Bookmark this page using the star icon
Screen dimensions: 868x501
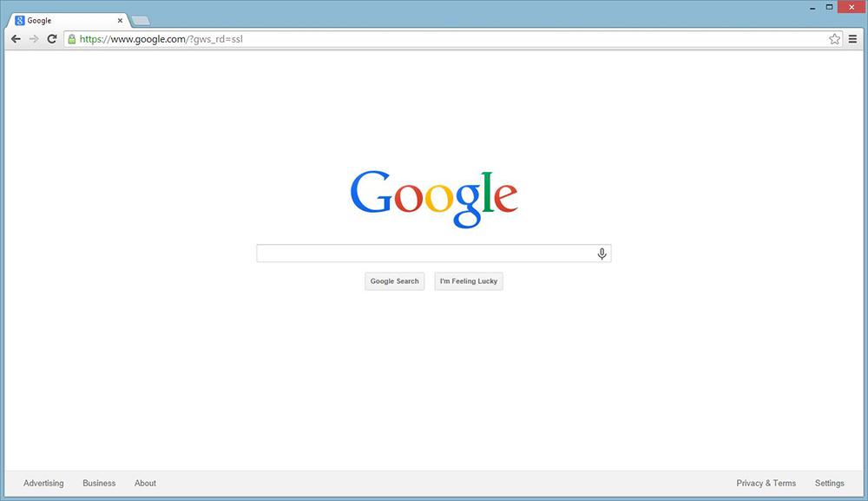tap(834, 38)
